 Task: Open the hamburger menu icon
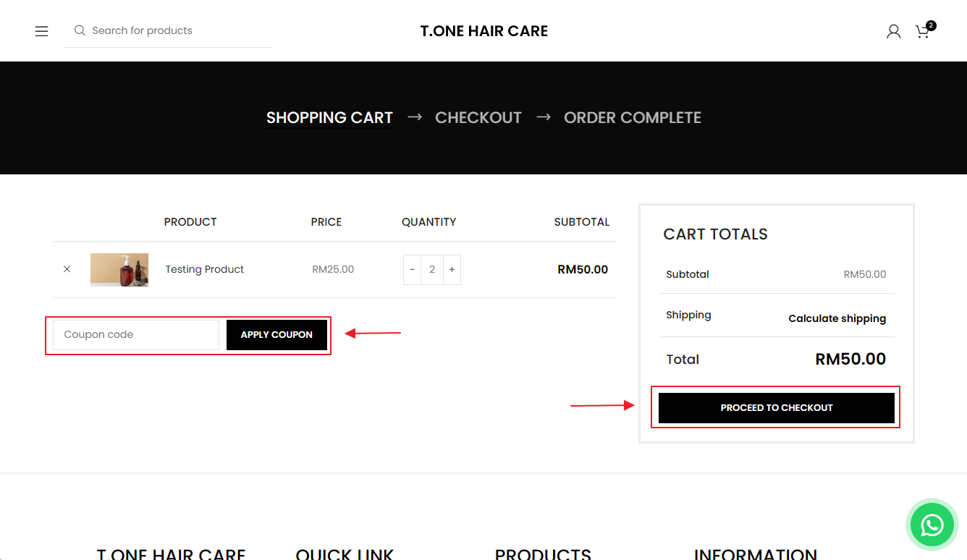pyautogui.click(x=42, y=31)
